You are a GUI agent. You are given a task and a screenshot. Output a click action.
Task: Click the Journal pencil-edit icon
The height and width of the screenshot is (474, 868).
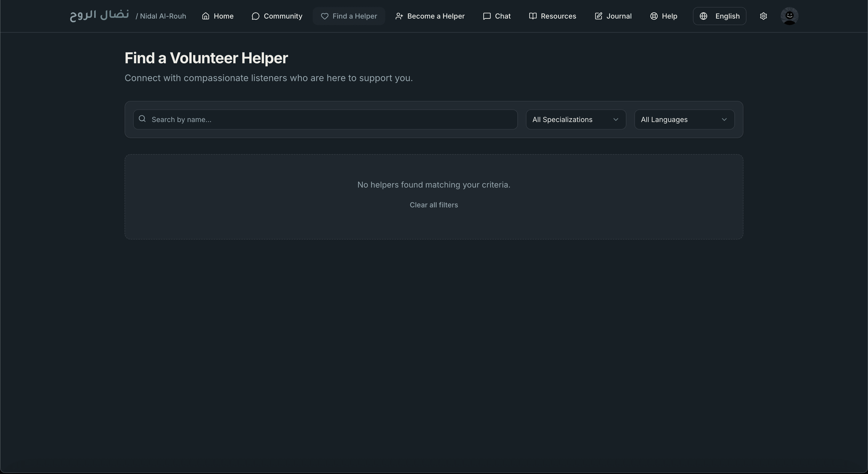[599, 16]
